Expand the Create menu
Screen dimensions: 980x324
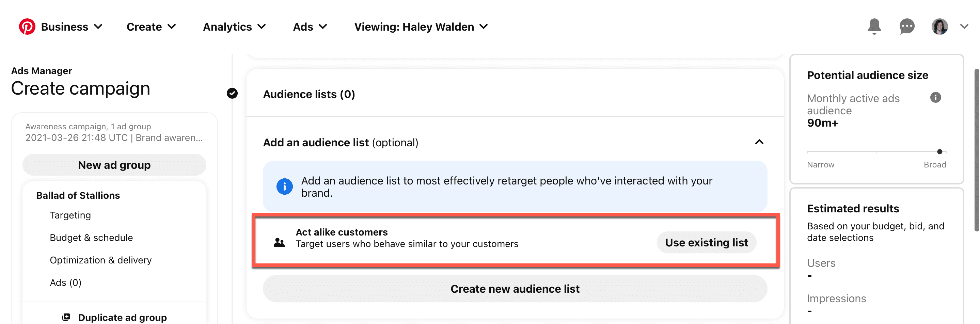pyautogui.click(x=151, y=27)
